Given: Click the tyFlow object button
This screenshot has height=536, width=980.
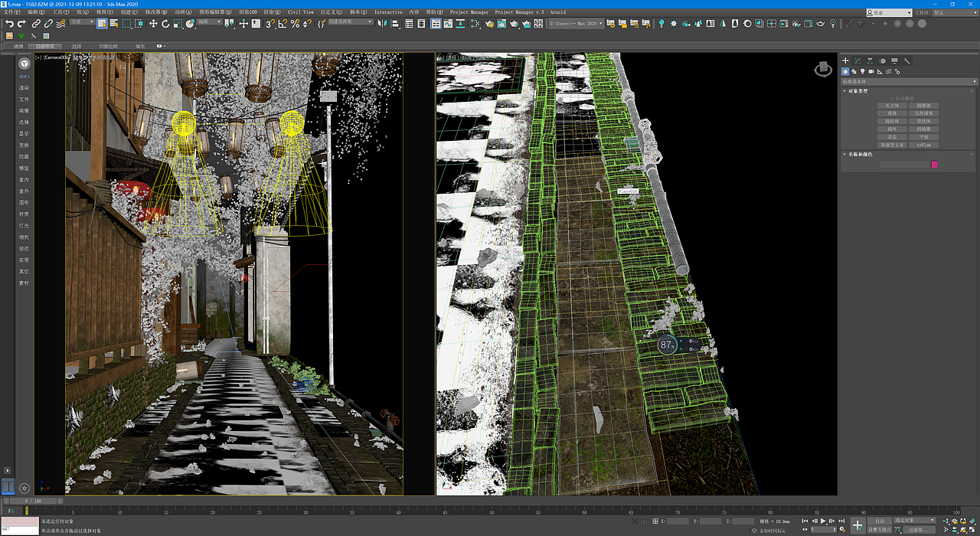Looking at the screenshot, I should (x=923, y=145).
